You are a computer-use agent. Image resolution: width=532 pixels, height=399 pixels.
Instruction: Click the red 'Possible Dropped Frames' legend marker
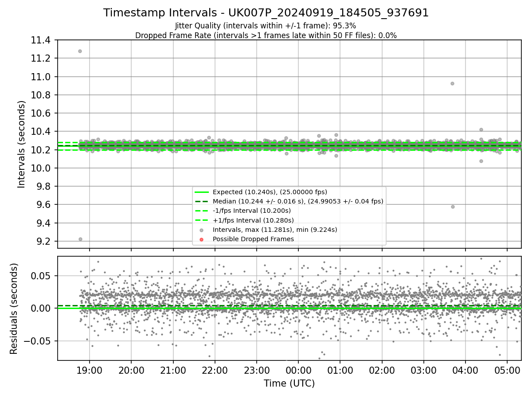coord(201,239)
